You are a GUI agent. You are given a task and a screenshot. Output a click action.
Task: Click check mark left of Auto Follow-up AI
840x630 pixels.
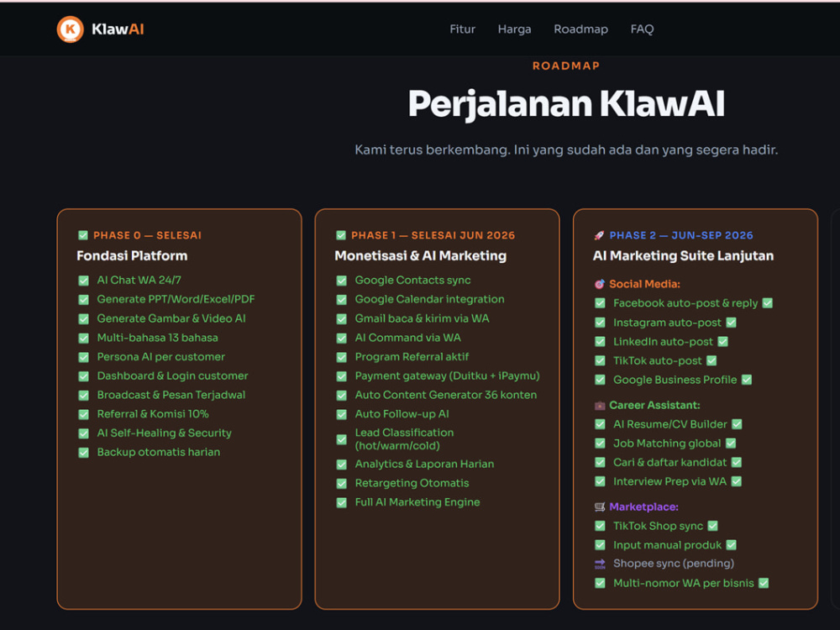click(341, 414)
